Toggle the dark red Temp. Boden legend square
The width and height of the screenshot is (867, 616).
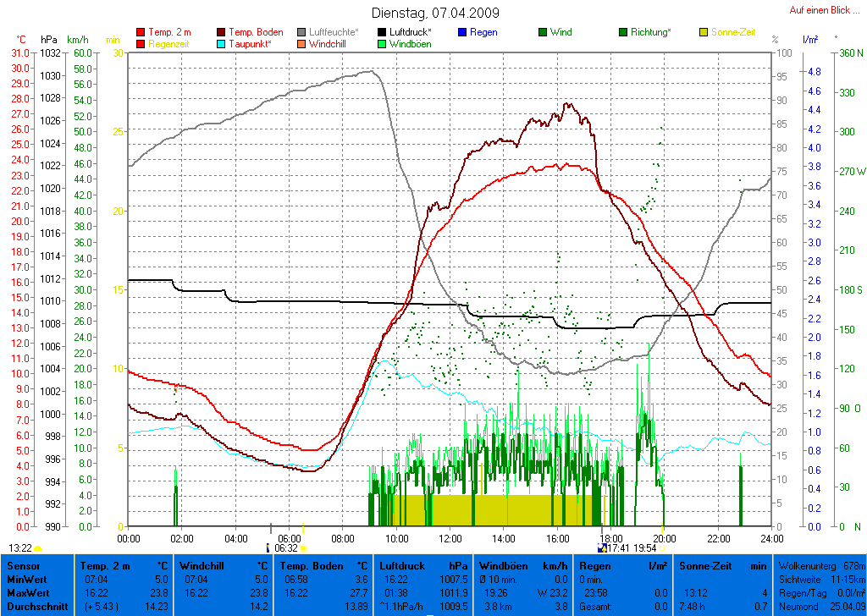(x=222, y=32)
